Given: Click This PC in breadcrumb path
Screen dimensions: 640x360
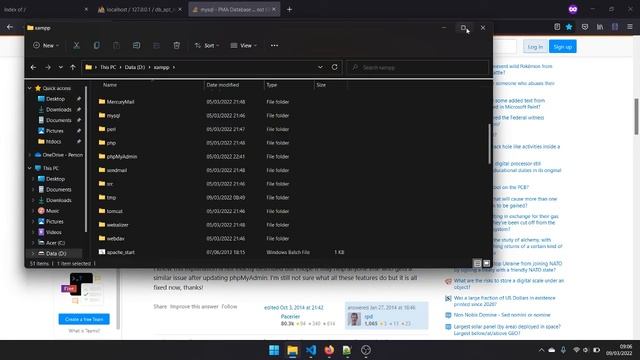Looking at the screenshot, I should point(108,67).
